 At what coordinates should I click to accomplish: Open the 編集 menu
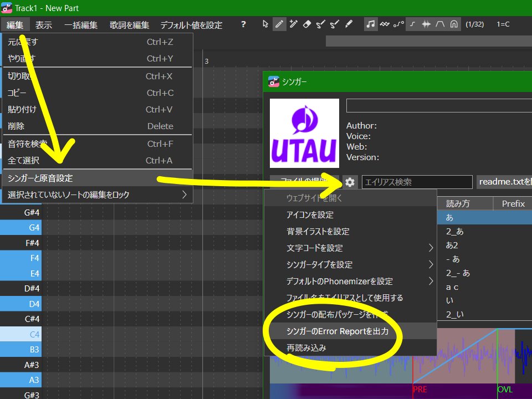pos(15,25)
